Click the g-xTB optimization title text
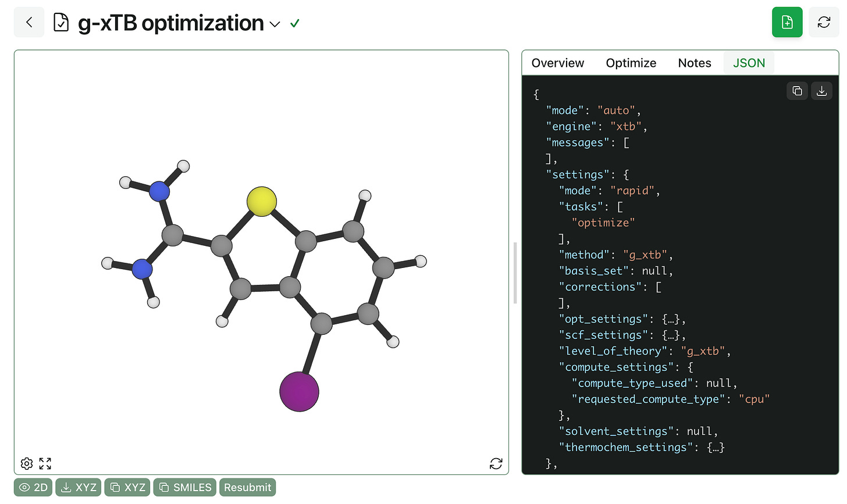Viewport: 847px width, 504px height. pos(170,23)
